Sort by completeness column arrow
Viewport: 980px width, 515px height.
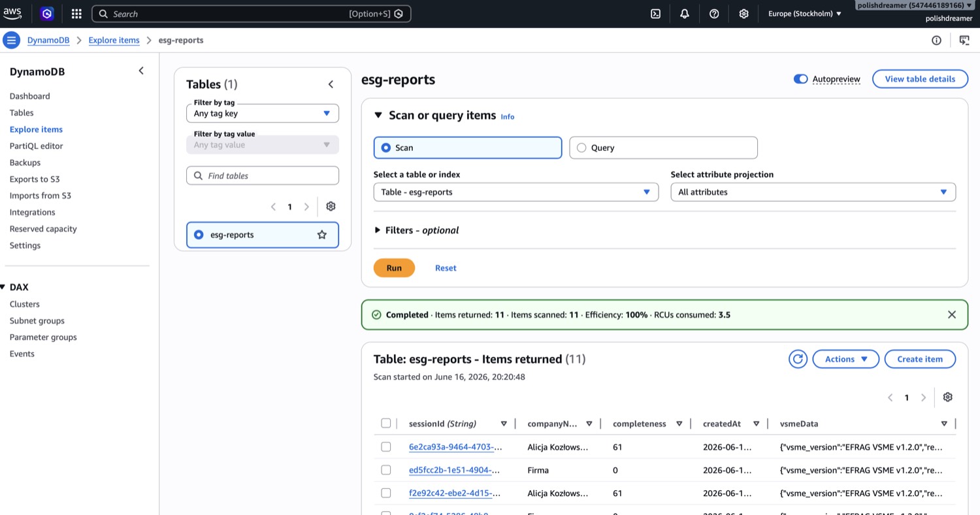pyautogui.click(x=679, y=424)
